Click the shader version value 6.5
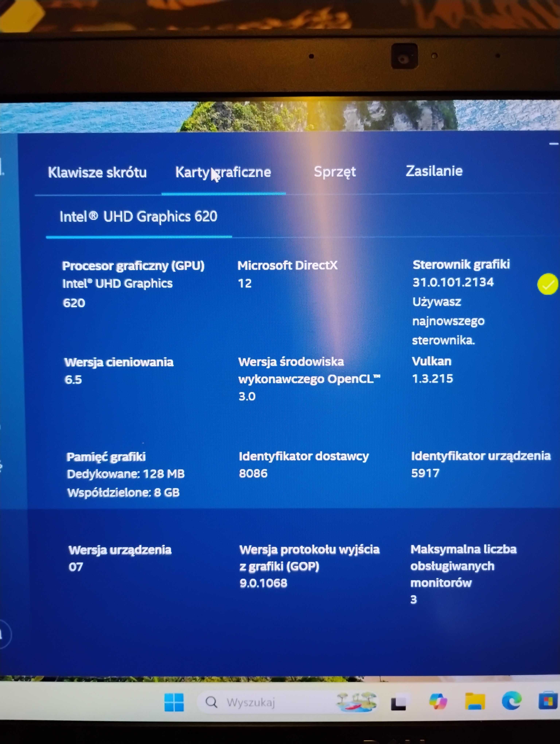Screen dimensions: 560x744 73,380
